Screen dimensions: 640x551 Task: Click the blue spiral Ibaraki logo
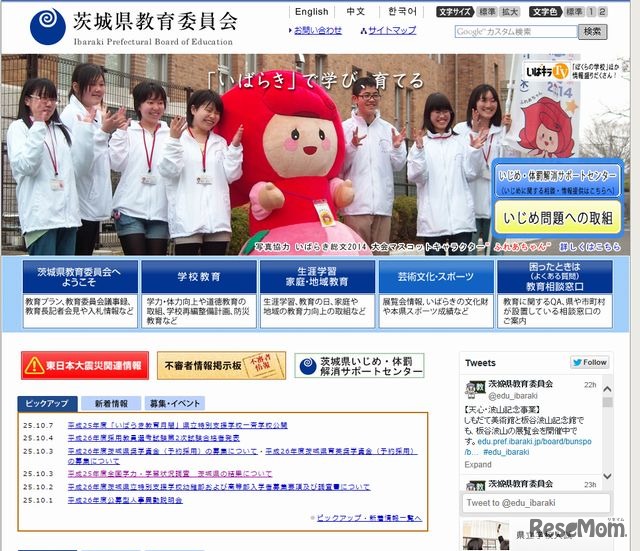pos(48,26)
